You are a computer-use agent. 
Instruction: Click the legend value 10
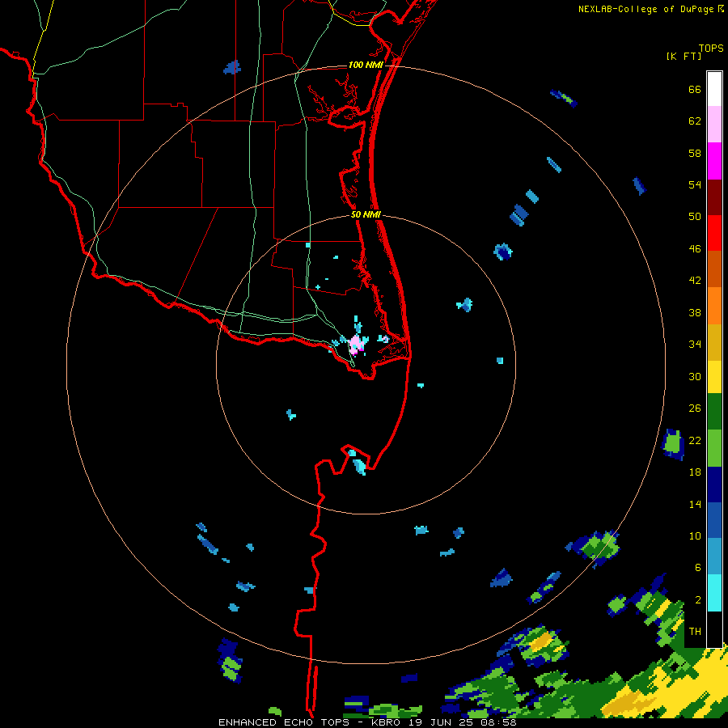point(695,536)
